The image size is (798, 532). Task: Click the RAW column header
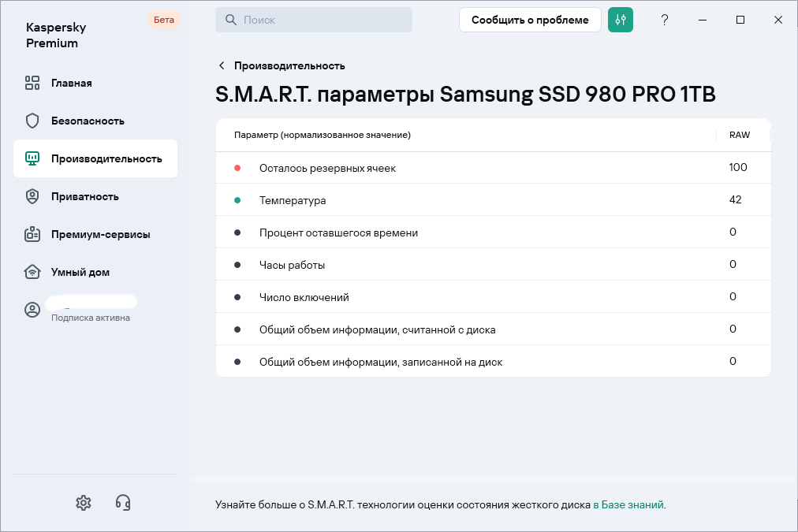click(739, 135)
